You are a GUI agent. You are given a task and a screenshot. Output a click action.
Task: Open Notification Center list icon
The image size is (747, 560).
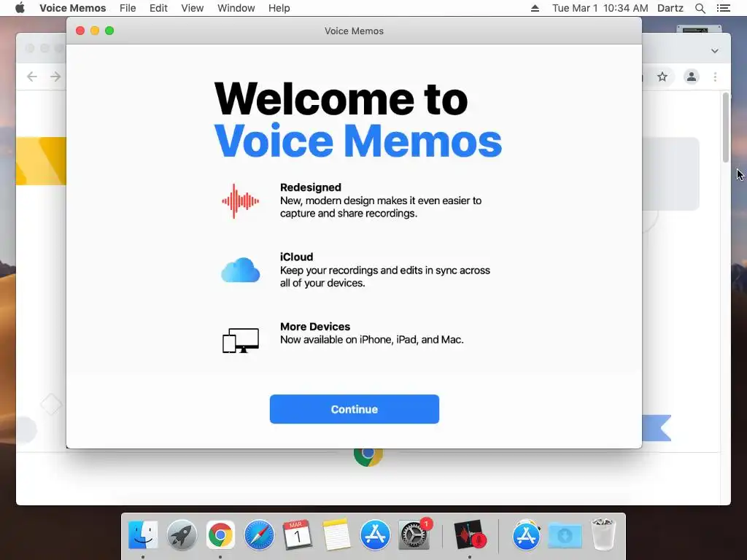(x=723, y=8)
